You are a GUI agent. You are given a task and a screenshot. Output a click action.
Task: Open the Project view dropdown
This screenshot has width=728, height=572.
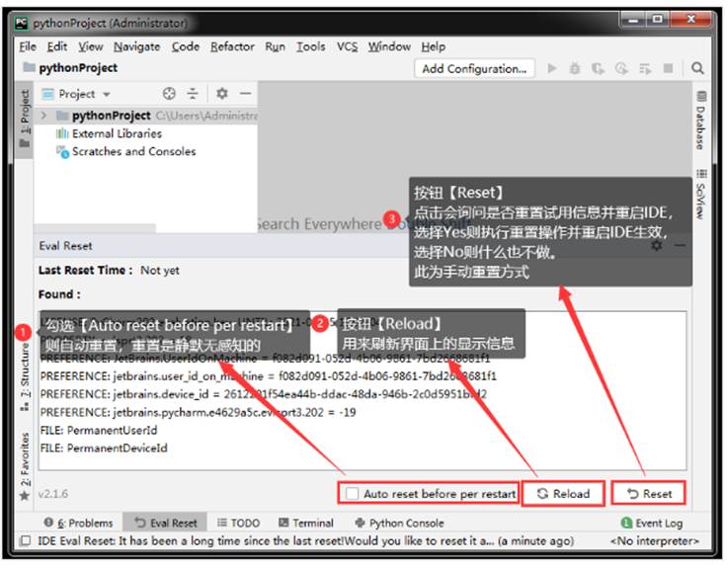77,94
